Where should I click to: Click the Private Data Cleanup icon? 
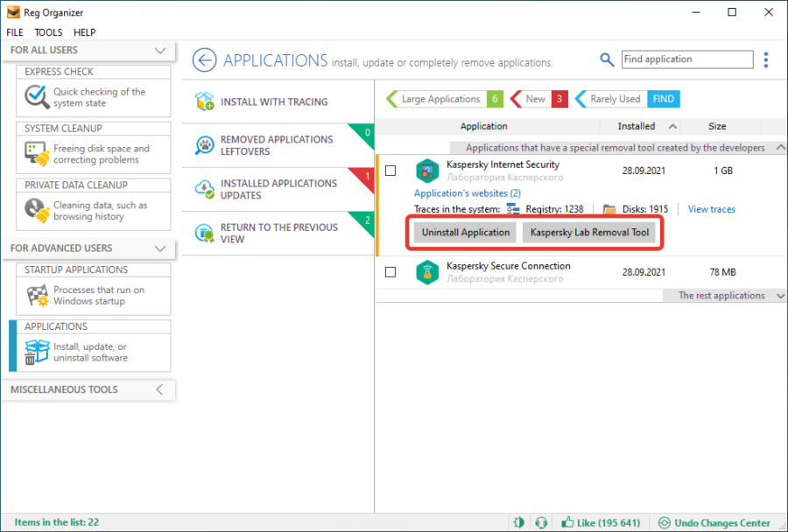(37, 210)
